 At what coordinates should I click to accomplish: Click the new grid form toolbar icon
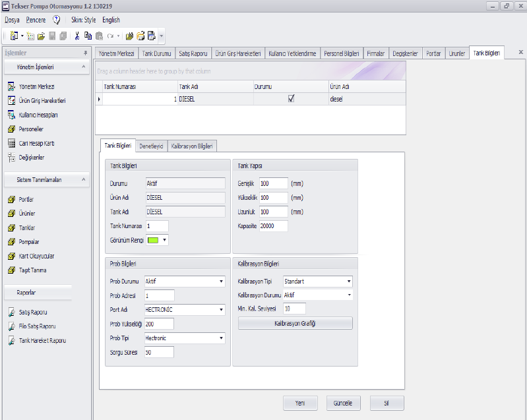point(30,36)
